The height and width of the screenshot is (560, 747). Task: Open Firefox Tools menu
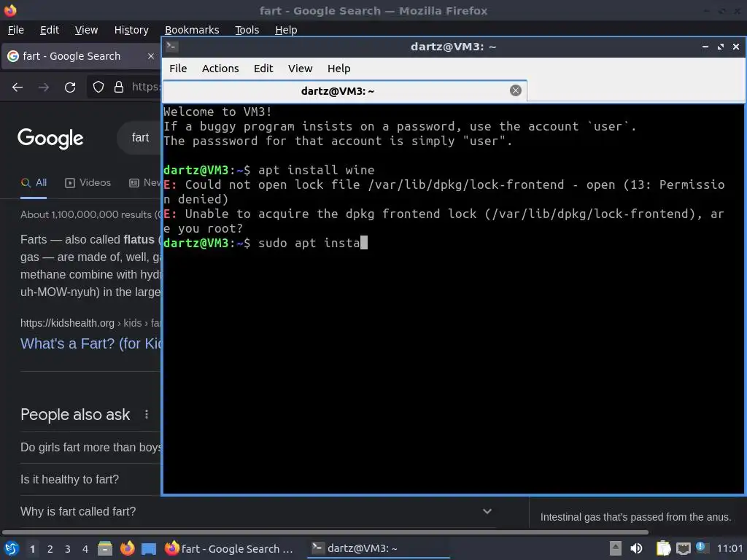click(x=247, y=30)
